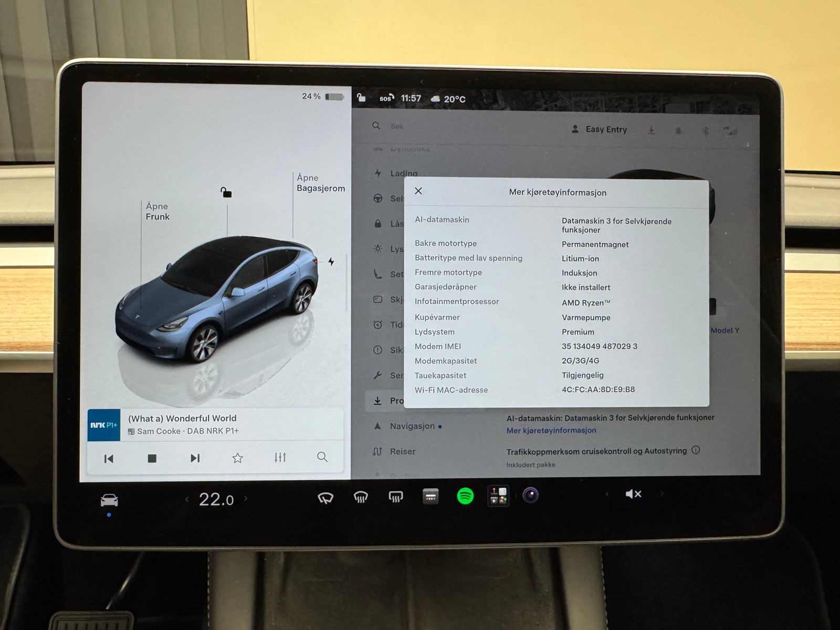This screenshot has height=630, width=840.
Task: Open NRK P1+ station thumbnail
Action: (x=104, y=425)
